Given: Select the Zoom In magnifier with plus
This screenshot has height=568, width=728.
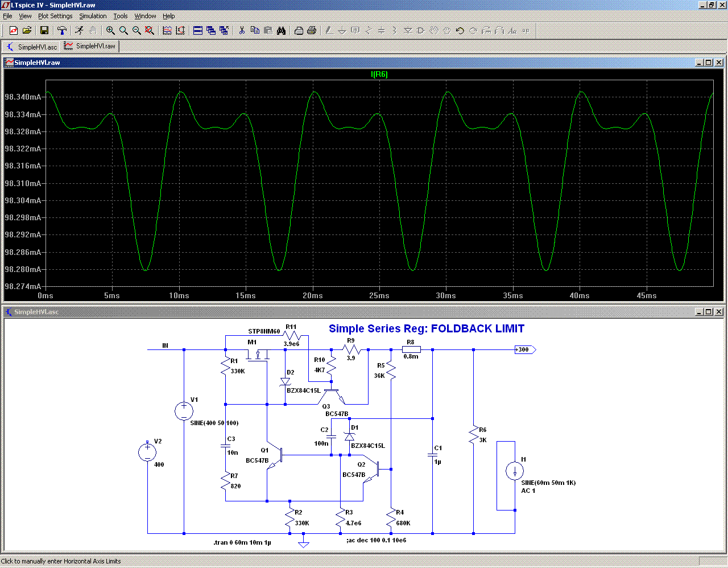Looking at the screenshot, I should click(x=110, y=30).
